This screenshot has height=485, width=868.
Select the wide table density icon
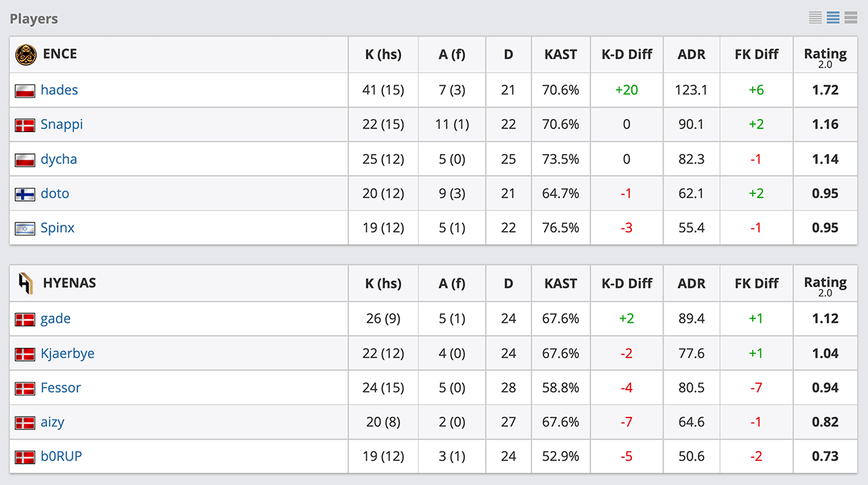pyautogui.click(x=851, y=18)
